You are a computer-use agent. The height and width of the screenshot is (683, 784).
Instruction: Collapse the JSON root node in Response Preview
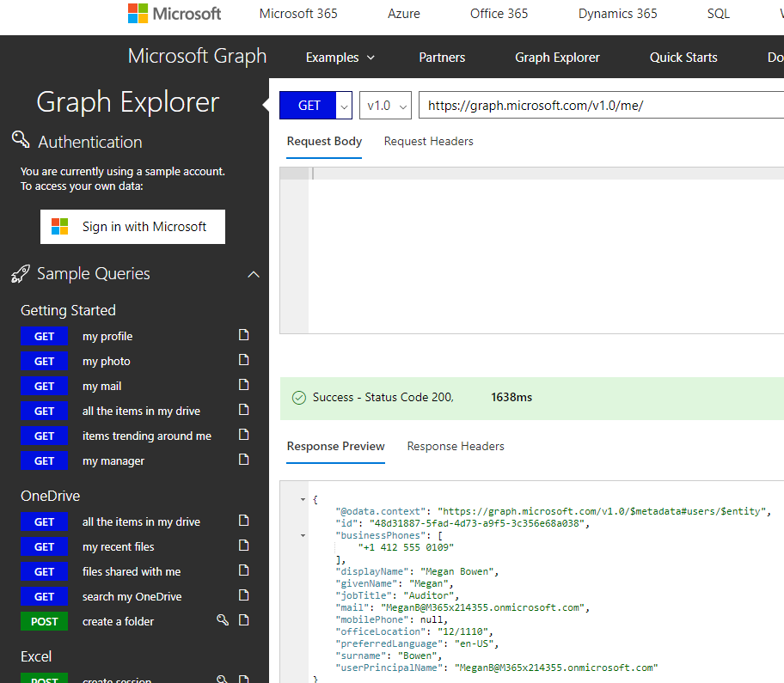pyautogui.click(x=302, y=498)
